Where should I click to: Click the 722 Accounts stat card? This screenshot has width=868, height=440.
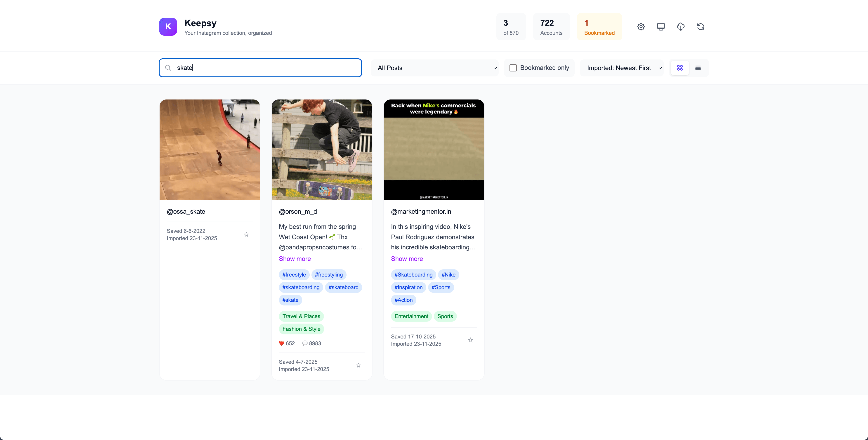pos(551,27)
